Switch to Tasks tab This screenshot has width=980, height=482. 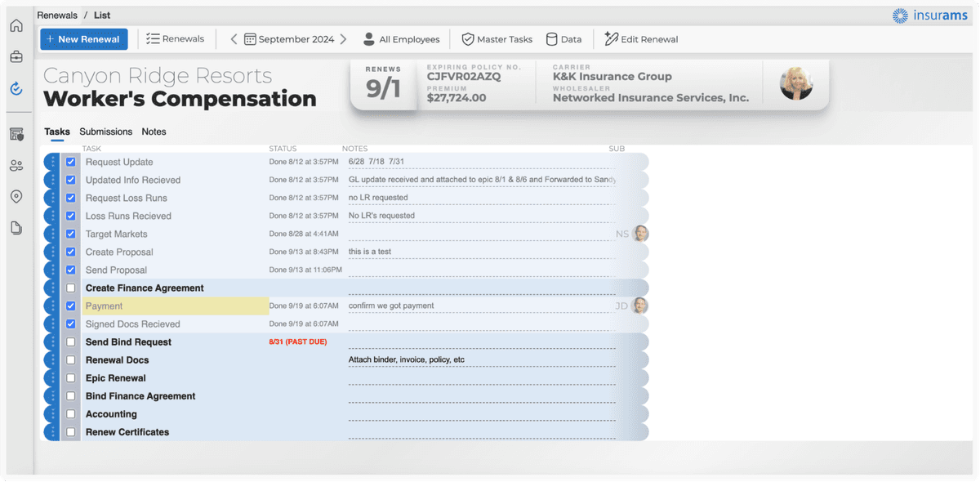click(57, 132)
